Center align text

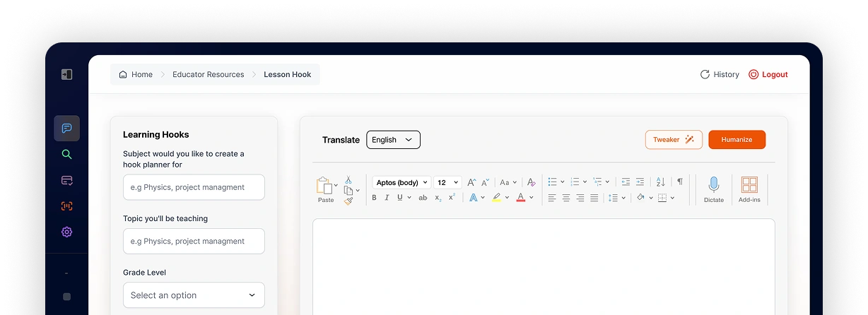point(566,198)
